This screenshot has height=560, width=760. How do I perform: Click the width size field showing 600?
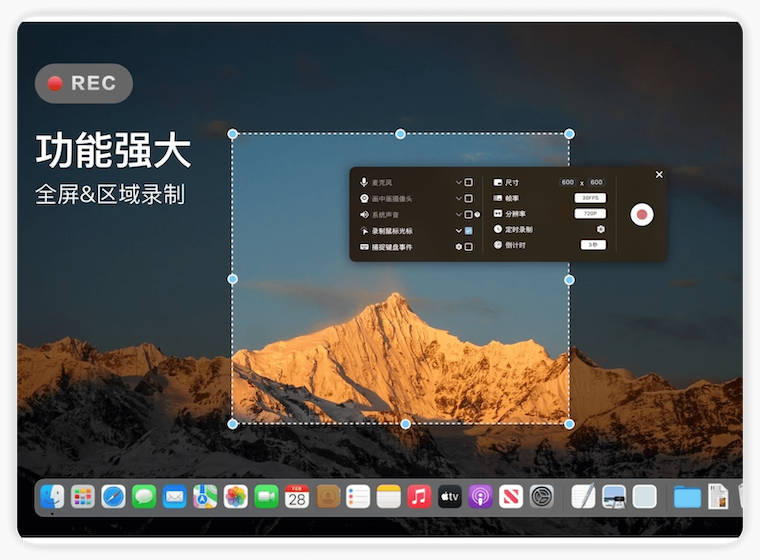tap(568, 183)
